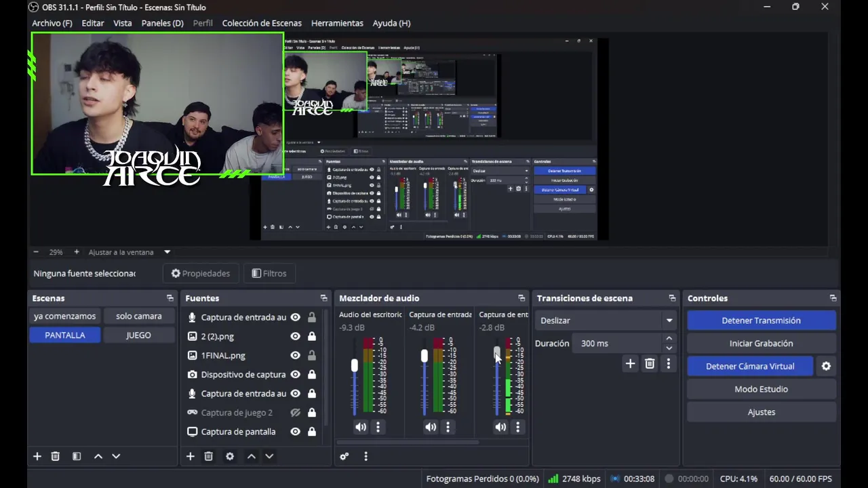
Task: Open Vista menu
Action: pyautogui.click(x=123, y=23)
